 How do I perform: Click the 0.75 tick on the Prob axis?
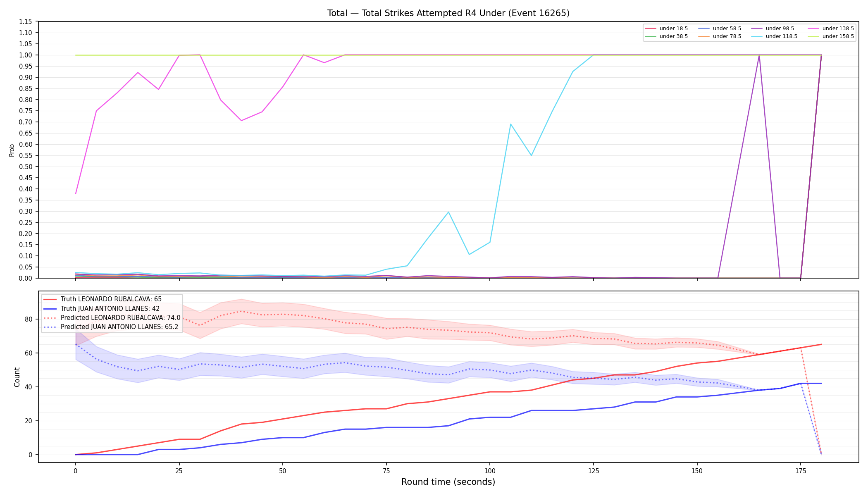coord(26,111)
